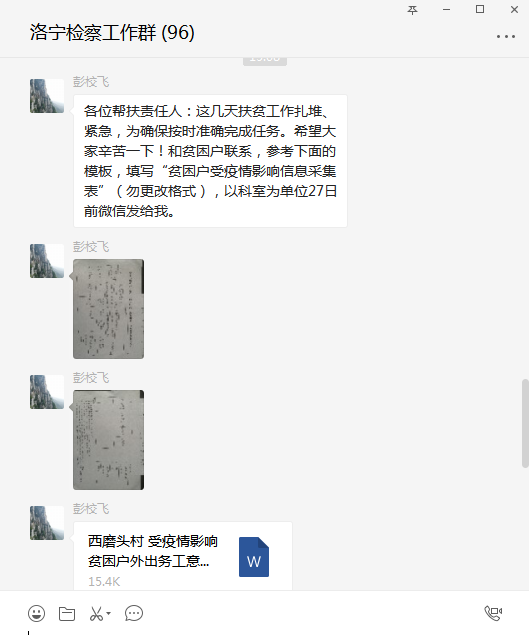View the first shared photo thumbnail

109,309
